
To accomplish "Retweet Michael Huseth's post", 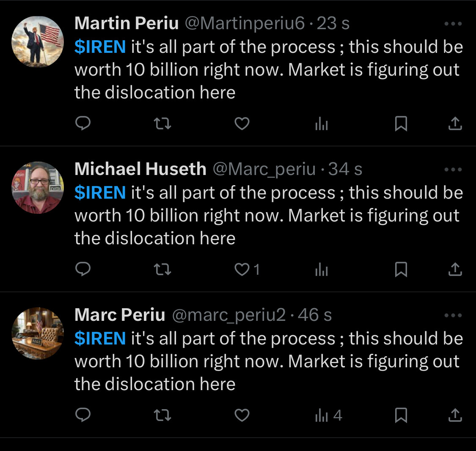I will pos(162,269).
